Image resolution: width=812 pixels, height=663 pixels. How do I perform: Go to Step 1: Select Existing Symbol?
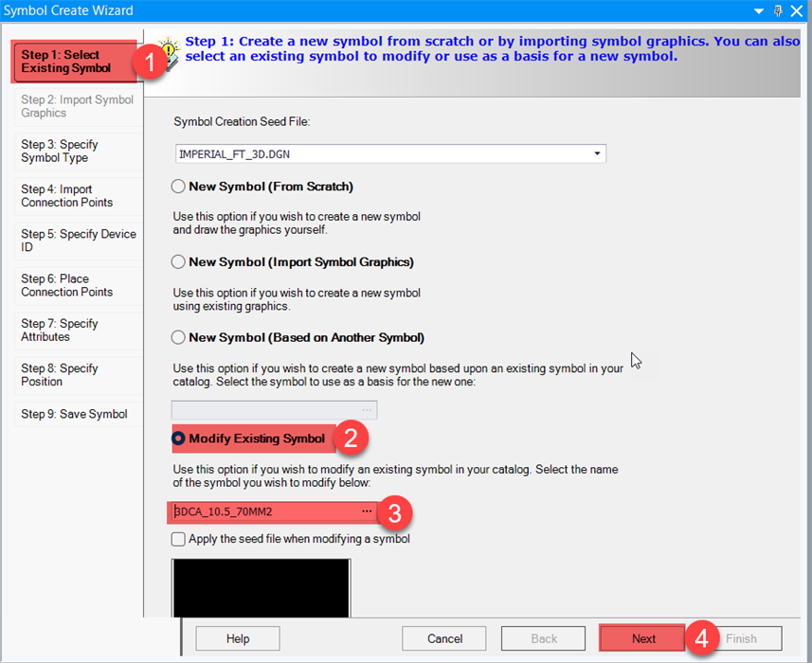coord(76,62)
